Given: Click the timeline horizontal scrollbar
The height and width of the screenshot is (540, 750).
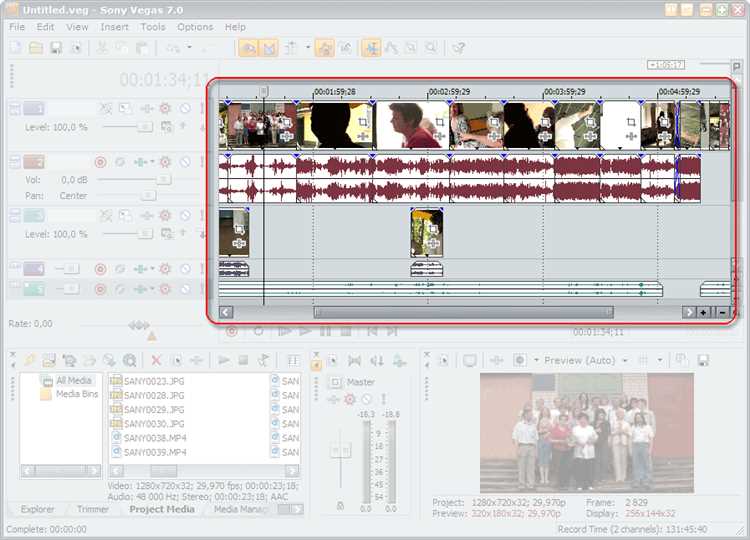Looking at the screenshot, I should [463, 312].
